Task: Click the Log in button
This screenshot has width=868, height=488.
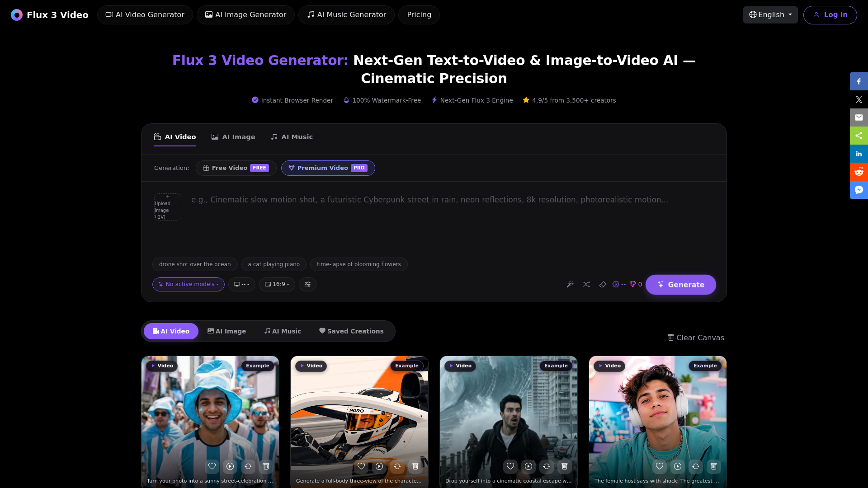Action: click(x=830, y=15)
